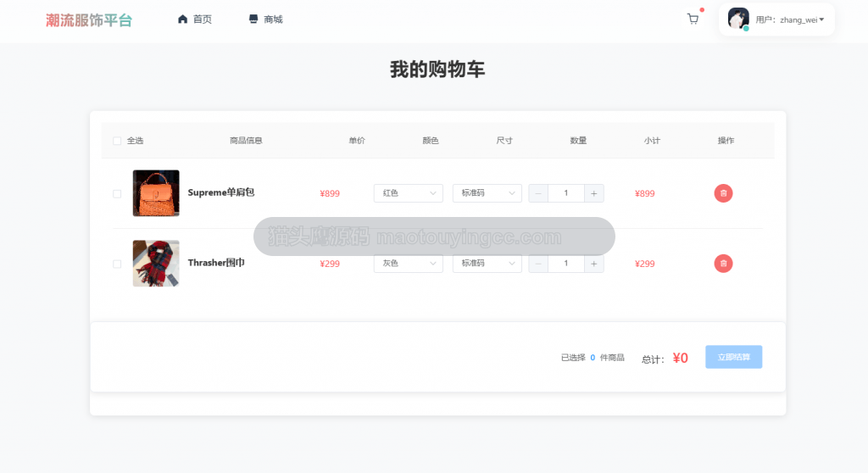Delete the Supreme单肩包 item with trash button
This screenshot has height=473, width=868.
pyautogui.click(x=723, y=193)
